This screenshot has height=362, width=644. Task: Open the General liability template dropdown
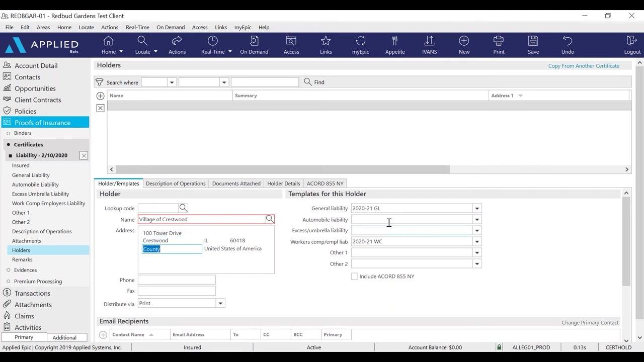click(x=476, y=208)
